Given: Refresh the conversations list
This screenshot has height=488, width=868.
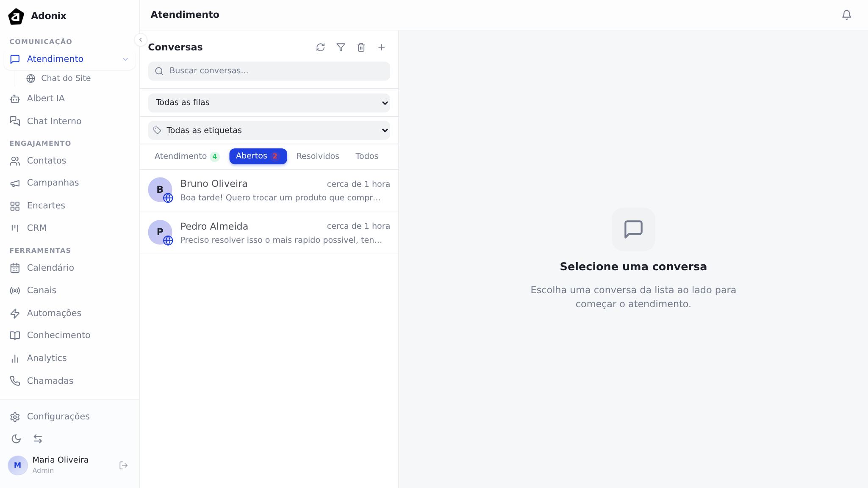Looking at the screenshot, I should pyautogui.click(x=320, y=47).
